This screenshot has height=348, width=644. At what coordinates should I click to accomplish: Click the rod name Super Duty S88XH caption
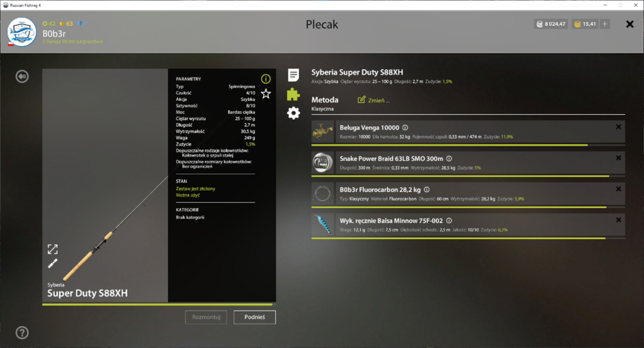88,293
